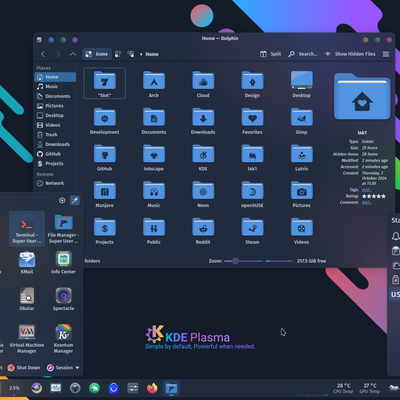Open the Inkscape folder

tap(154, 157)
